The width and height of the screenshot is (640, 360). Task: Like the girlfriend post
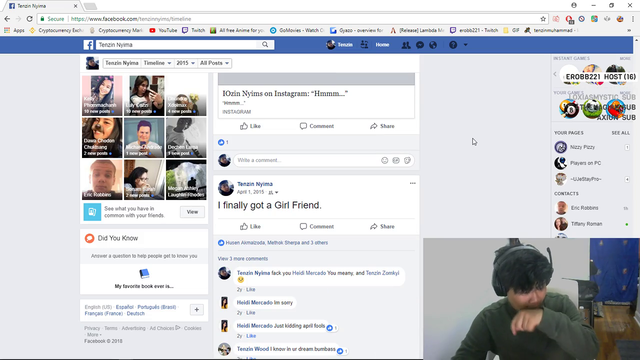click(250, 227)
